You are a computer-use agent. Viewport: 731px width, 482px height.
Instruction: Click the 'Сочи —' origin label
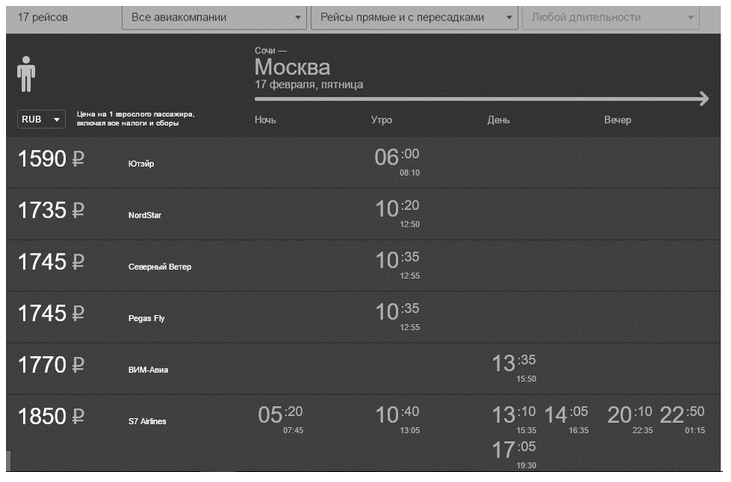[x=270, y=50]
